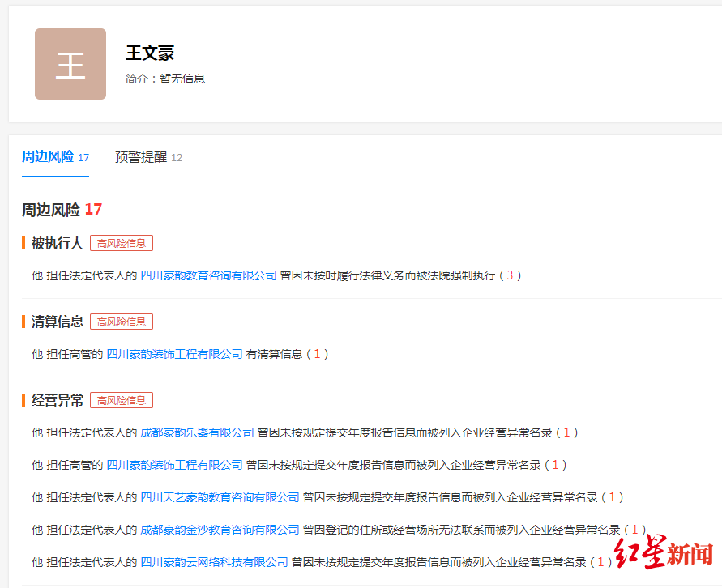Click text 曾因未按时履行法律义务而被法院强制执行
The width and height of the screenshot is (722, 588).
[x=387, y=275]
